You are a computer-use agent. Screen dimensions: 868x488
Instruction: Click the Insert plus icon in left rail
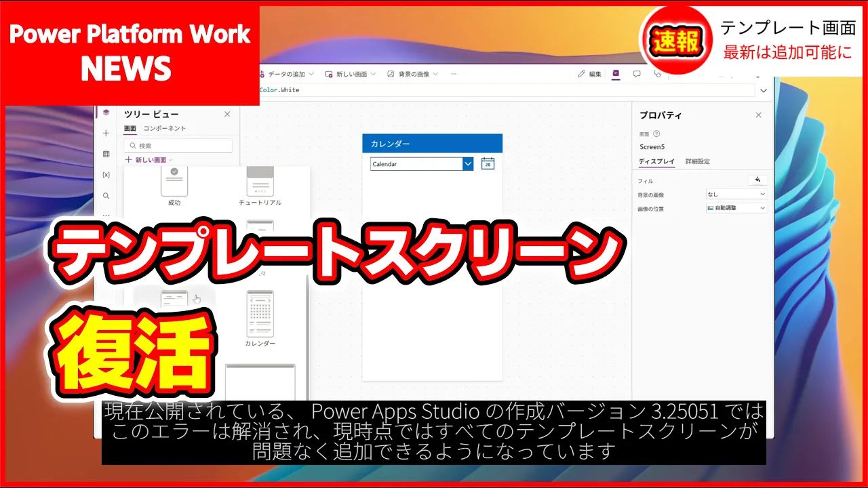(106, 134)
